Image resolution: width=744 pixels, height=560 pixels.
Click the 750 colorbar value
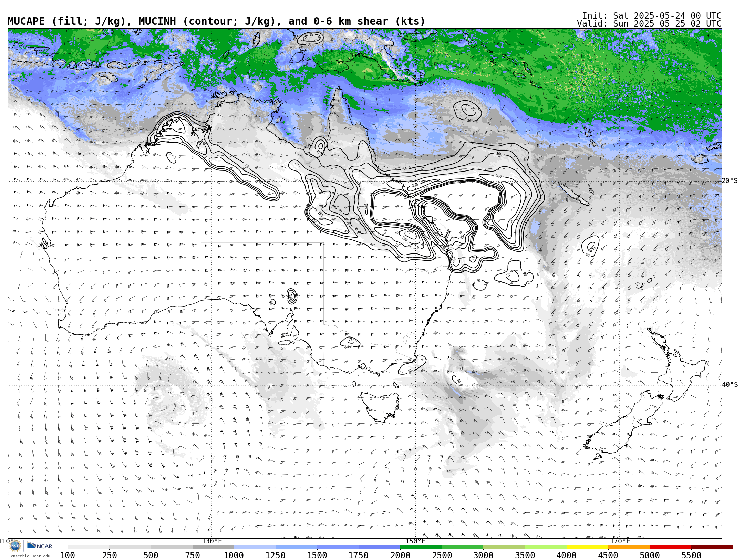(193, 555)
